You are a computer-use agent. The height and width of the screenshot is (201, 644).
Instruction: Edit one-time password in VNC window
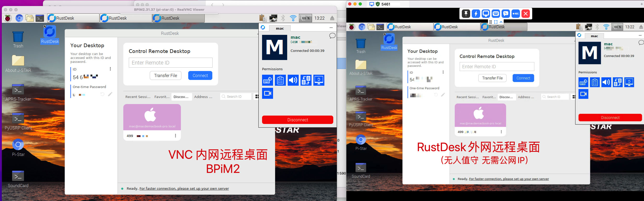(x=110, y=94)
